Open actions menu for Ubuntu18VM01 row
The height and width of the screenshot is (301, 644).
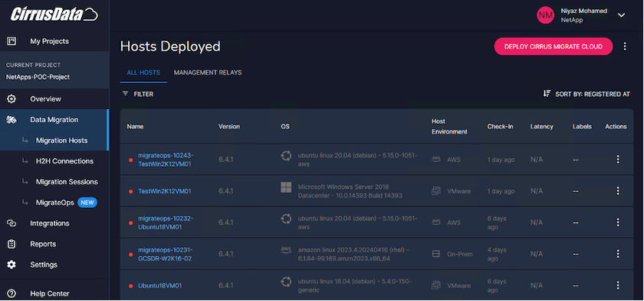(x=618, y=286)
